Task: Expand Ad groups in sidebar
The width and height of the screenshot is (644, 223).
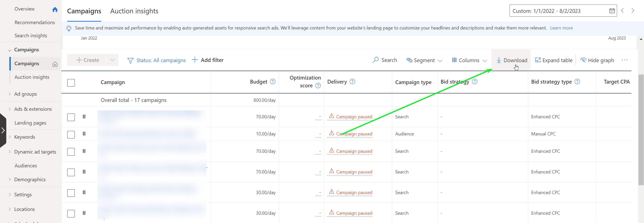Action: click(x=10, y=94)
